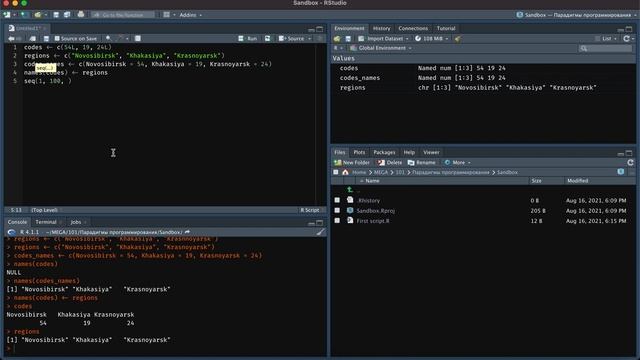This screenshot has height=360, width=640.
Task: Click the MEGA folder in Files breadcrumb
Action: 380,172
